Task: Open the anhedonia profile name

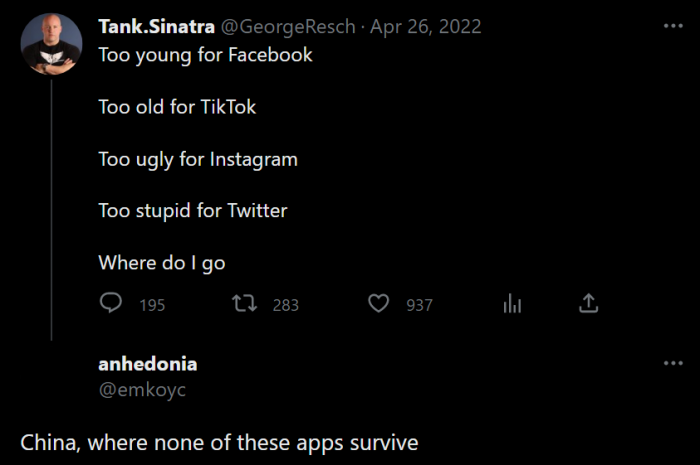Action: tap(148, 364)
